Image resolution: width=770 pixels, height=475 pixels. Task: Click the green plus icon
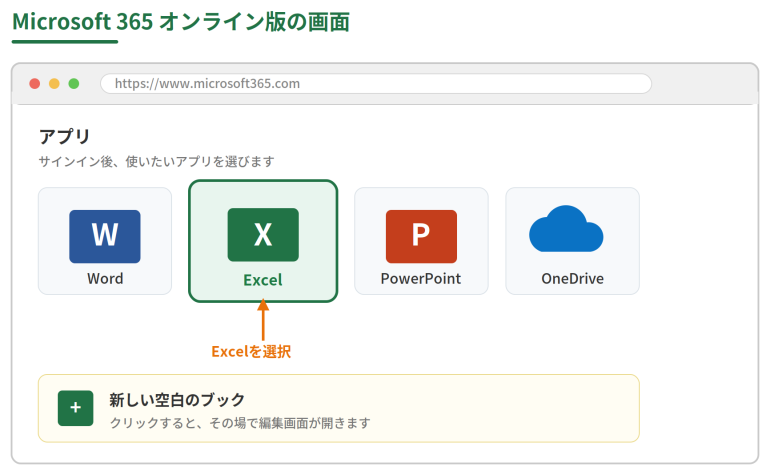75,408
